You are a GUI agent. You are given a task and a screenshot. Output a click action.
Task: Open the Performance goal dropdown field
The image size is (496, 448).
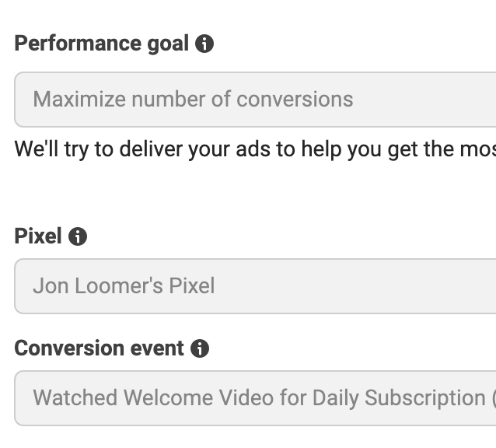tap(255, 100)
